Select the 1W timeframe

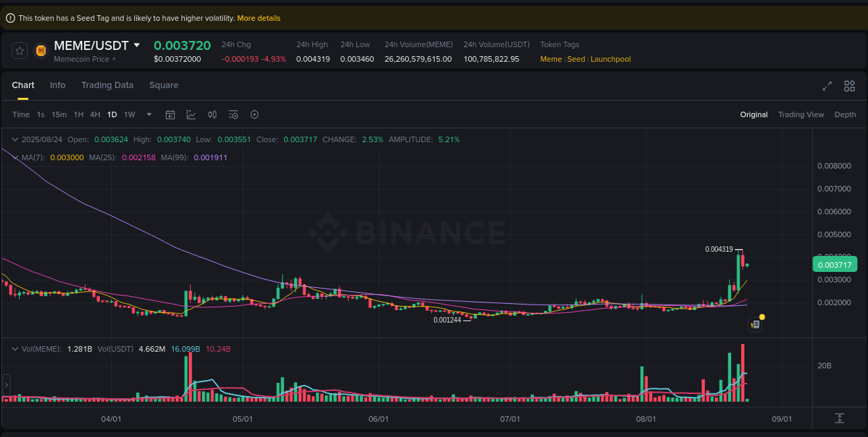tap(129, 114)
